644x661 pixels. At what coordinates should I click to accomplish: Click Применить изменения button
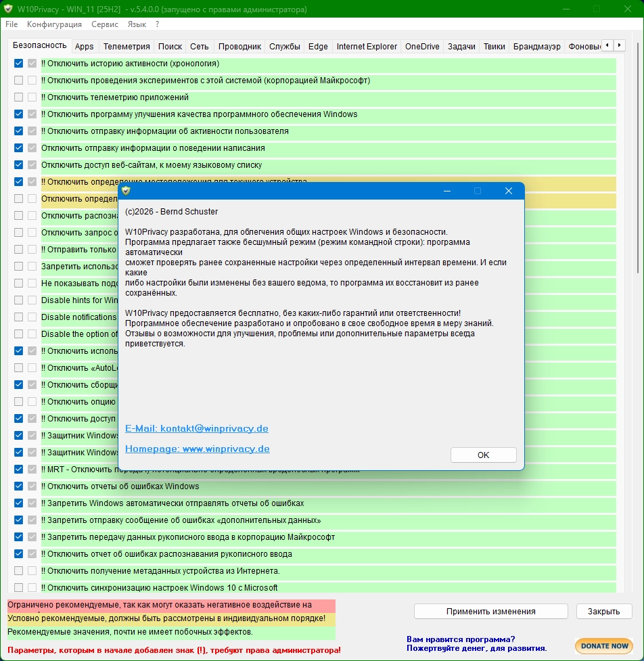pos(491,611)
